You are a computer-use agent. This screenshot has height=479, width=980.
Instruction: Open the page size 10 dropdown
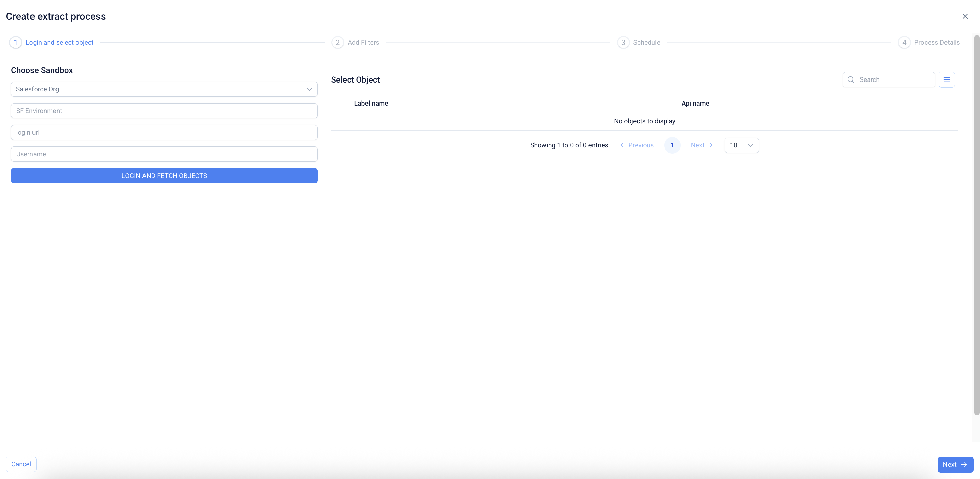[741, 145]
